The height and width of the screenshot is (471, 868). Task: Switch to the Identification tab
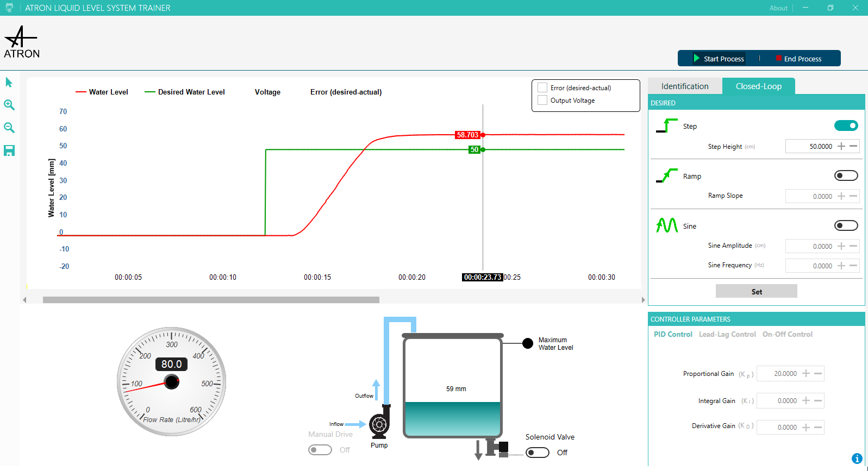point(685,86)
